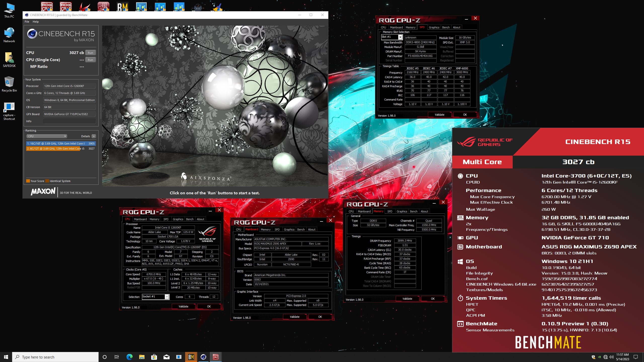Viewport: 644px width, 362px height.
Task: Click the ROG MAXIMUS Z690 APEX model field
Action: pyautogui.click(x=277, y=244)
